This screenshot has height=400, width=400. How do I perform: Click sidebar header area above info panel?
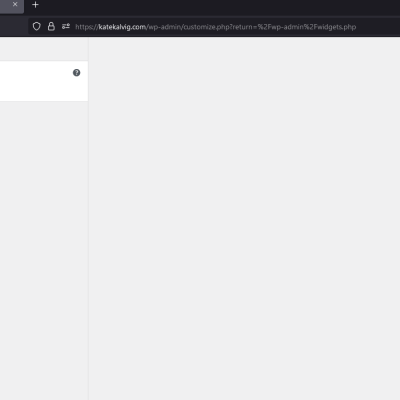(x=44, y=49)
